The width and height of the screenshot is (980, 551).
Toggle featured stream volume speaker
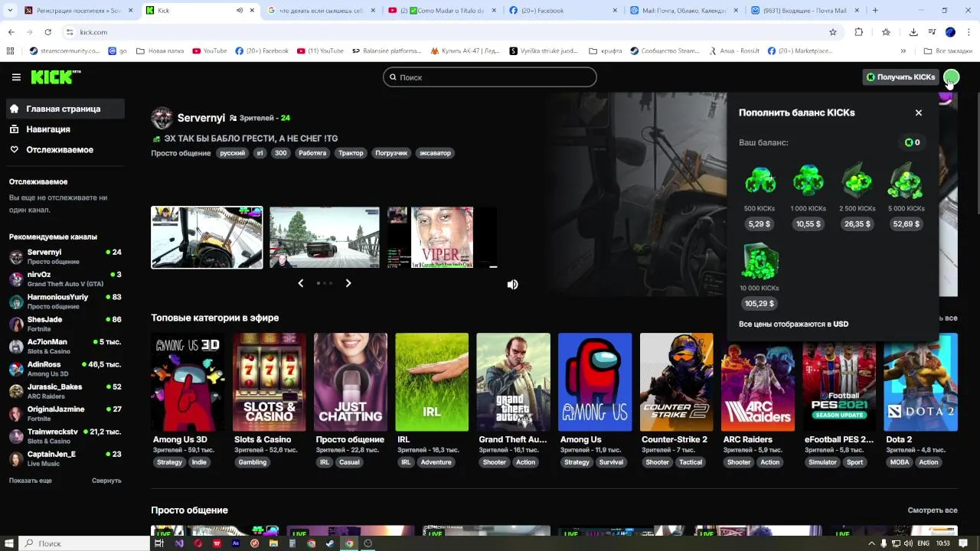pyautogui.click(x=513, y=285)
